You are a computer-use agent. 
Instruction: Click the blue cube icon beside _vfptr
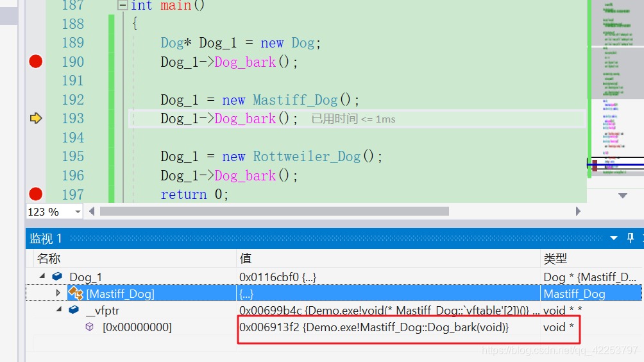click(74, 310)
